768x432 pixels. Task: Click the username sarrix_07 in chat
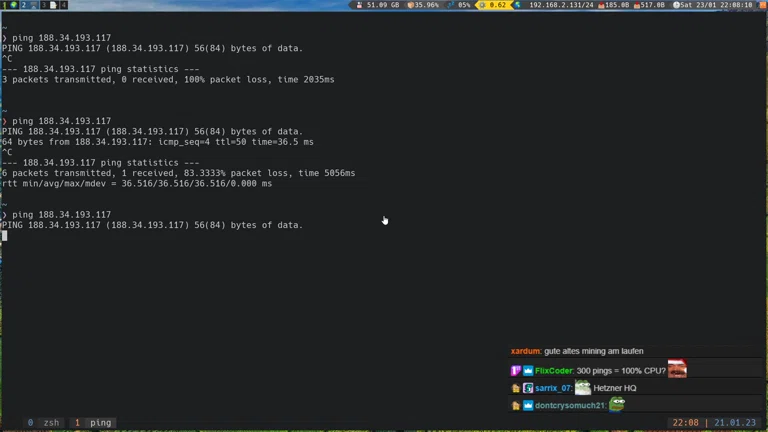[x=552, y=388]
